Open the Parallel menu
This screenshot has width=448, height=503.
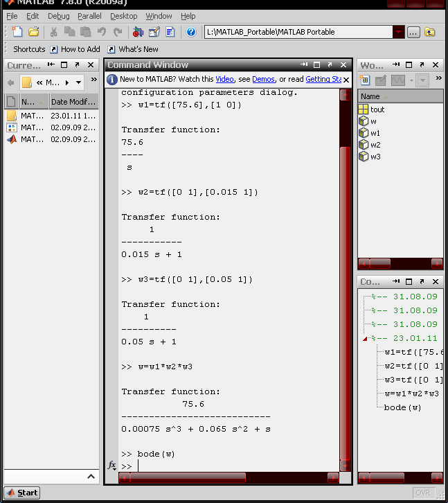point(89,16)
